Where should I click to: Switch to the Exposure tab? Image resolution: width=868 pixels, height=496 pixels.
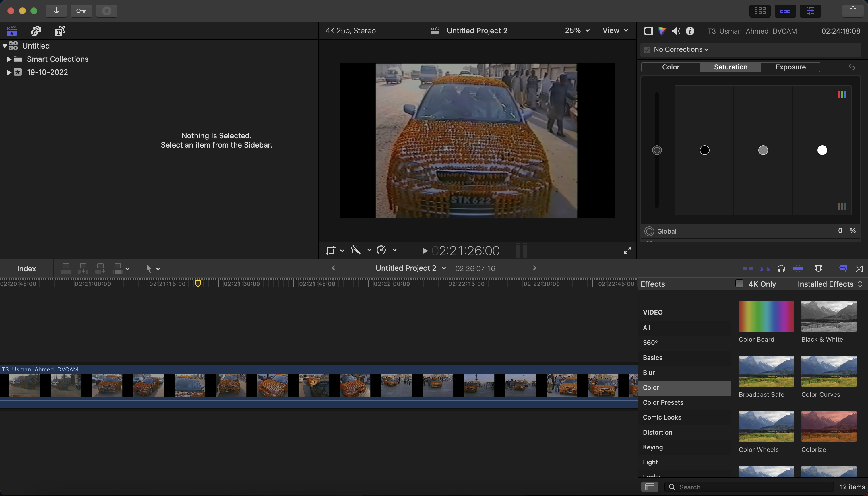tap(790, 67)
